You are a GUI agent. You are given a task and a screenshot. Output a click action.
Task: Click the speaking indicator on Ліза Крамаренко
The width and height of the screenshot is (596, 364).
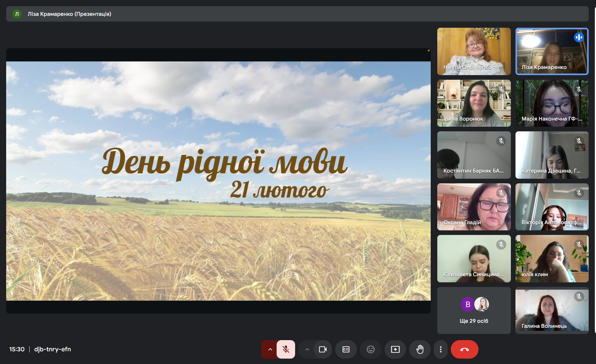pos(579,37)
